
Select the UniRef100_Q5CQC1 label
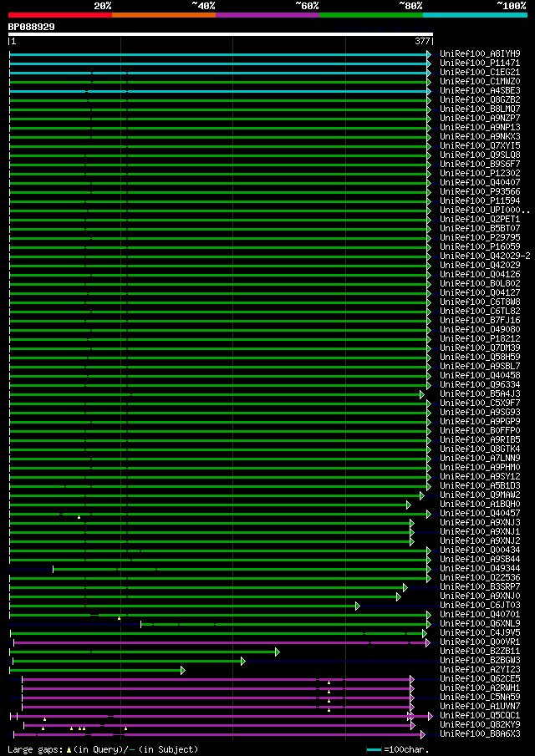point(480,715)
